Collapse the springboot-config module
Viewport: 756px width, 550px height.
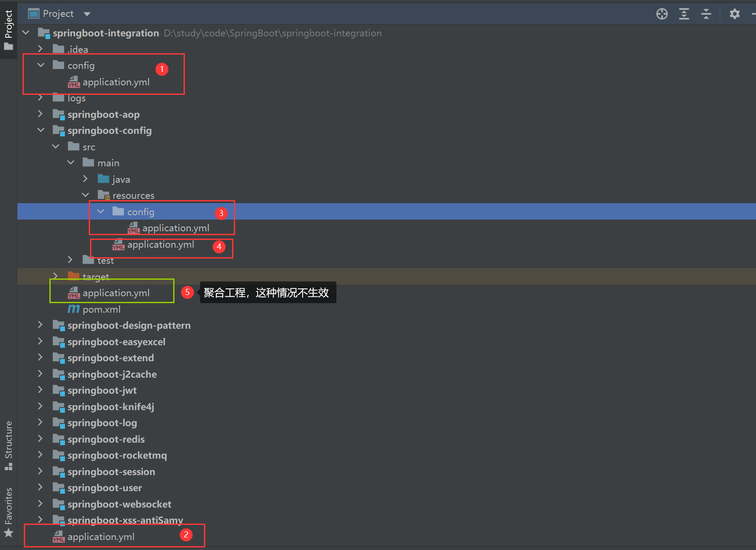[41, 130]
